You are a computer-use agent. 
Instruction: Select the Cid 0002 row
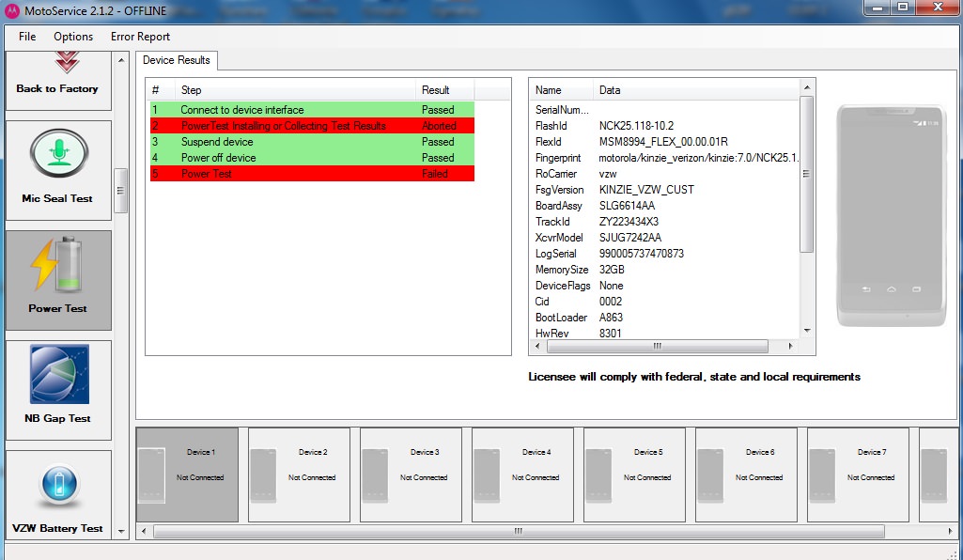pyautogui.click(x=665, y=302)
